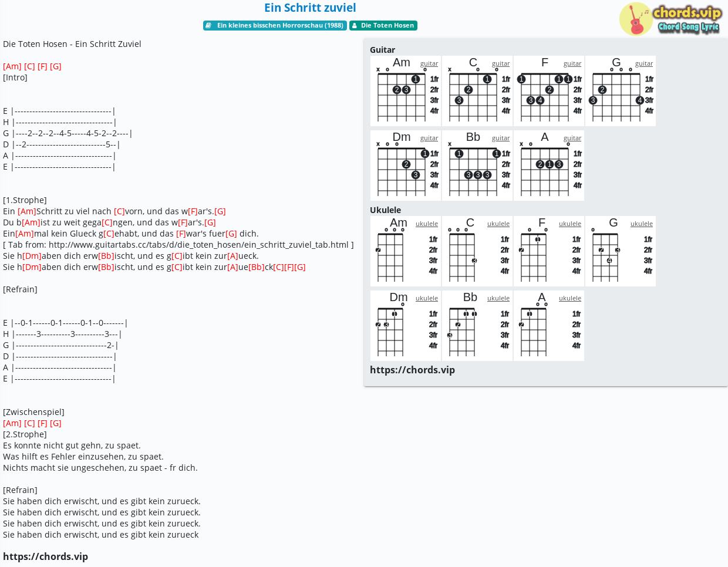Screen dimensions: 728x567
Task: Select the A guitar chord diagram
Action: 549,166
